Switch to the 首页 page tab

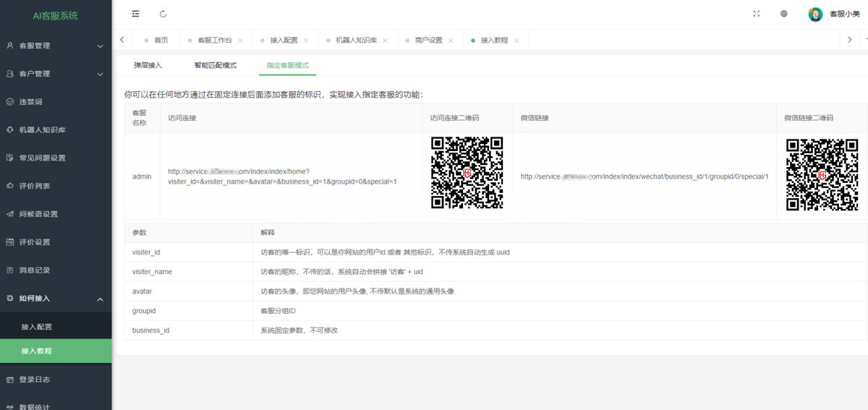click(x=161, y=40)
